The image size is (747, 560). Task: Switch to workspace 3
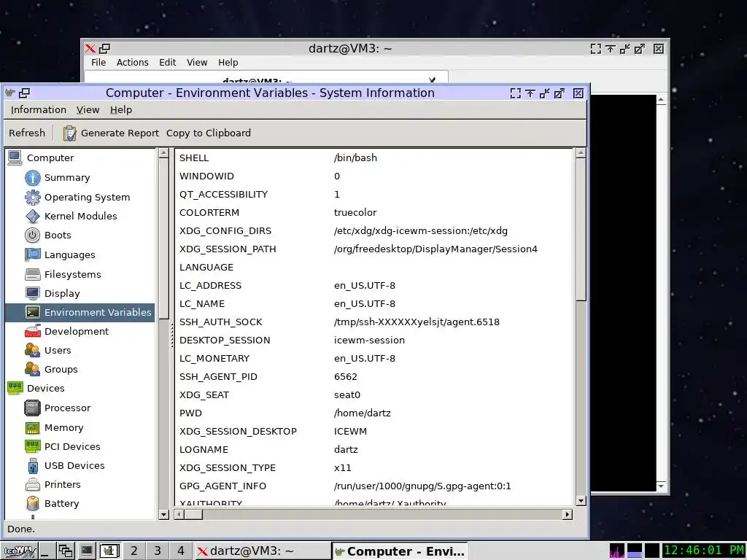(x=158, y=551)
